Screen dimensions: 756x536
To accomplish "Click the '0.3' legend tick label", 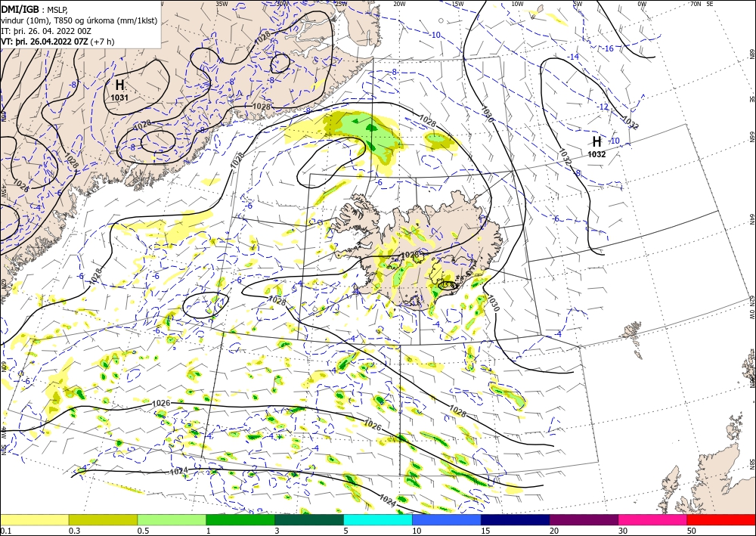I will 74,531.
